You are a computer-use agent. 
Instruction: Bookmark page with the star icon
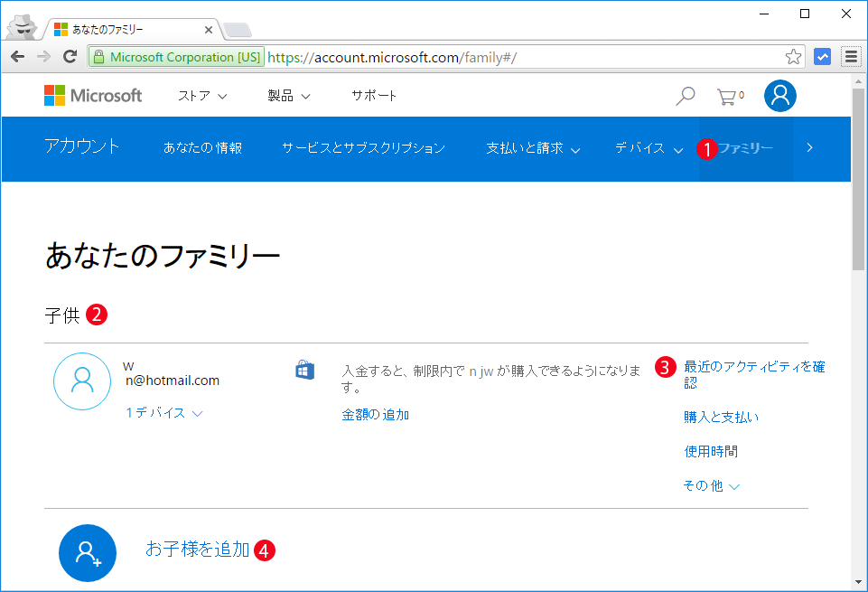pyautogui.click(x=793, y=56)
